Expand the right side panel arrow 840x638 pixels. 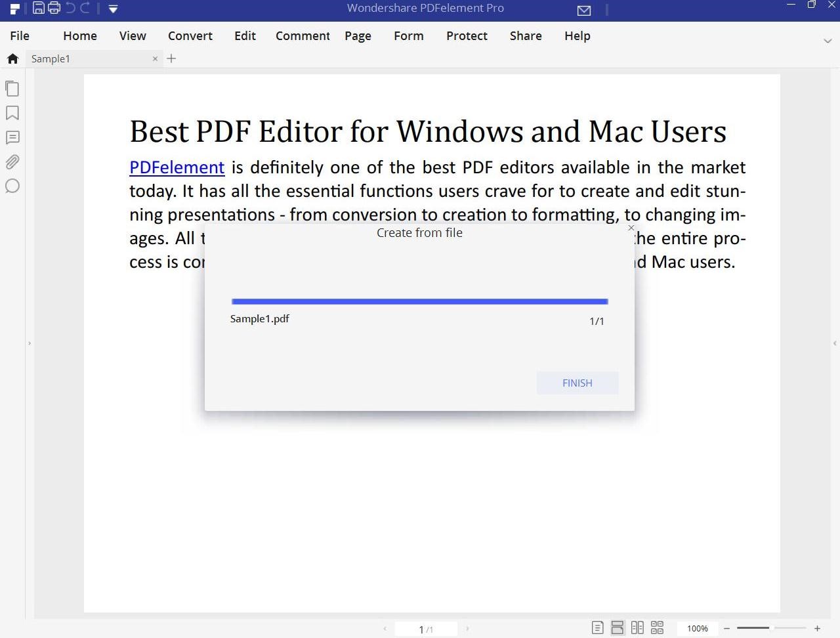(x=835, y=343)
